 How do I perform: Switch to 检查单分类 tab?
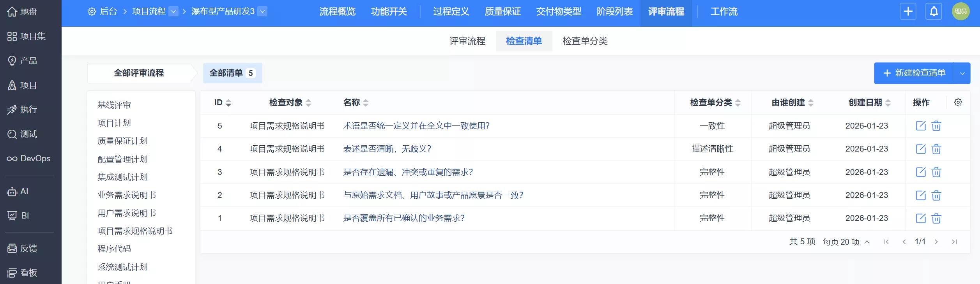[585, 41]
